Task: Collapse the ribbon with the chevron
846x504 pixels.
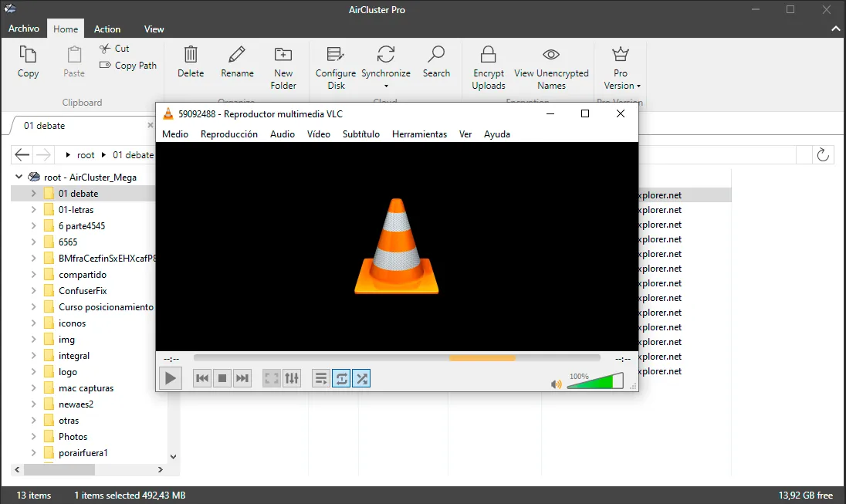Action: (x=835, y=29)
